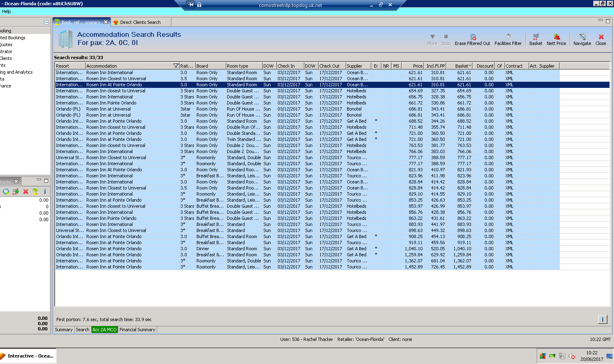This screenshot has height=364, width=614.
Task: Sort by the Board column header
Action: click(x=211, y=66)
